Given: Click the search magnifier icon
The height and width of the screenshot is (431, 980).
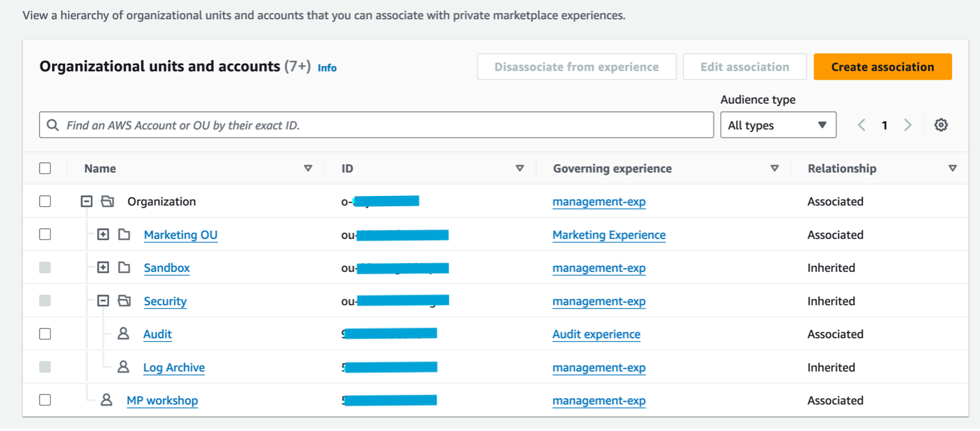Looking at the screenshot, I should (53, 125).
